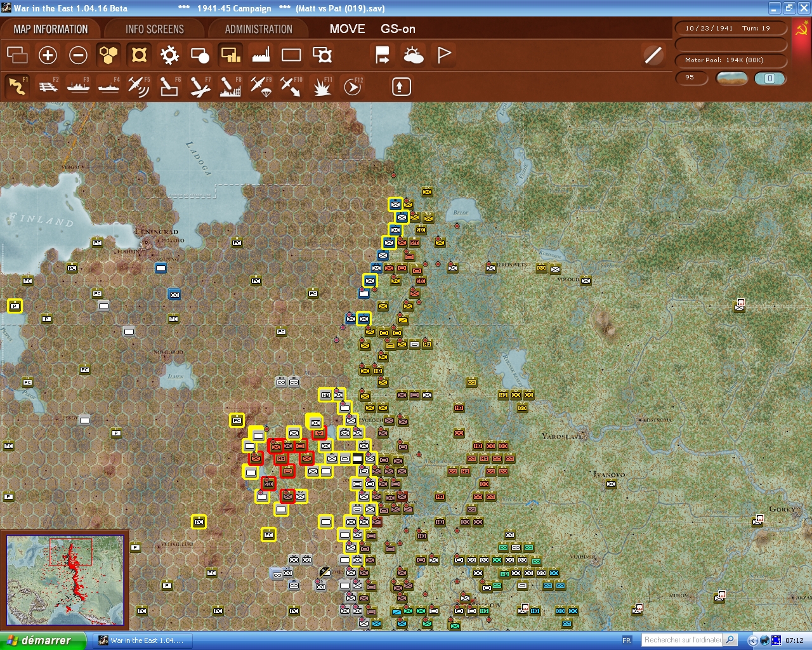Switch to the INFO SCREENS tab

(154, 29)
